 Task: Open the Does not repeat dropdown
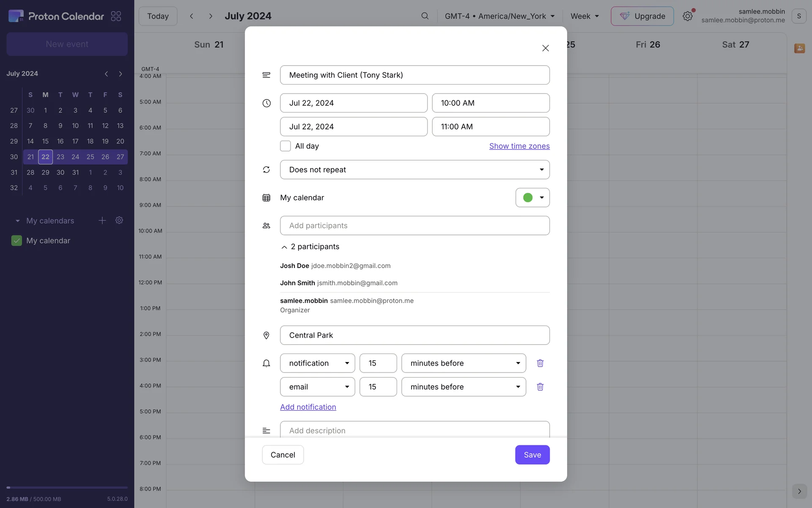coord(414,169)
